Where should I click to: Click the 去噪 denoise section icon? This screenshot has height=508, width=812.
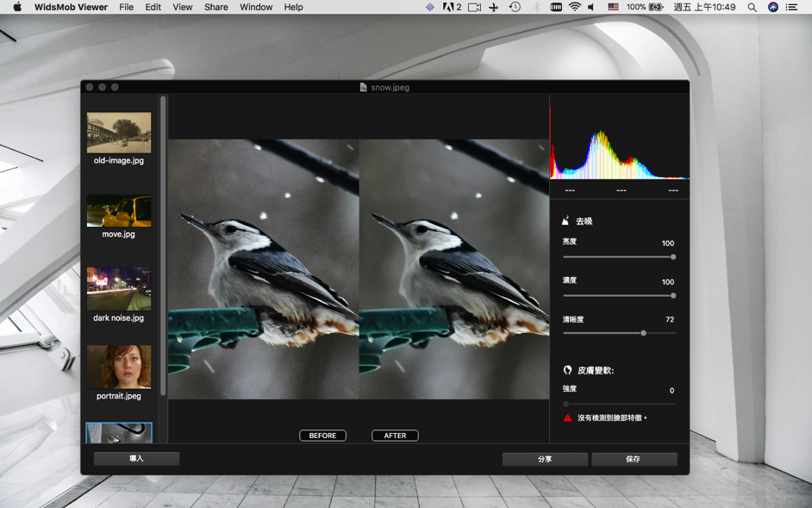pos(566,221)
